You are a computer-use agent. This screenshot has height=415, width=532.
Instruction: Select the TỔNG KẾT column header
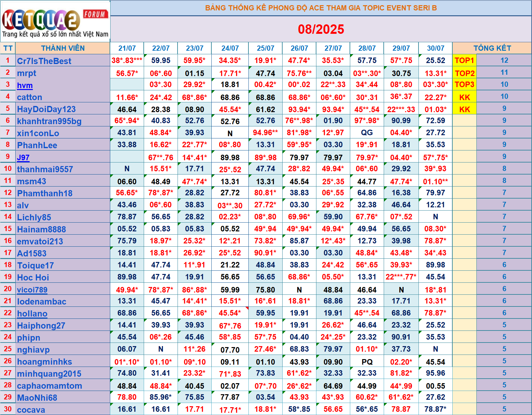click(492, 48)
